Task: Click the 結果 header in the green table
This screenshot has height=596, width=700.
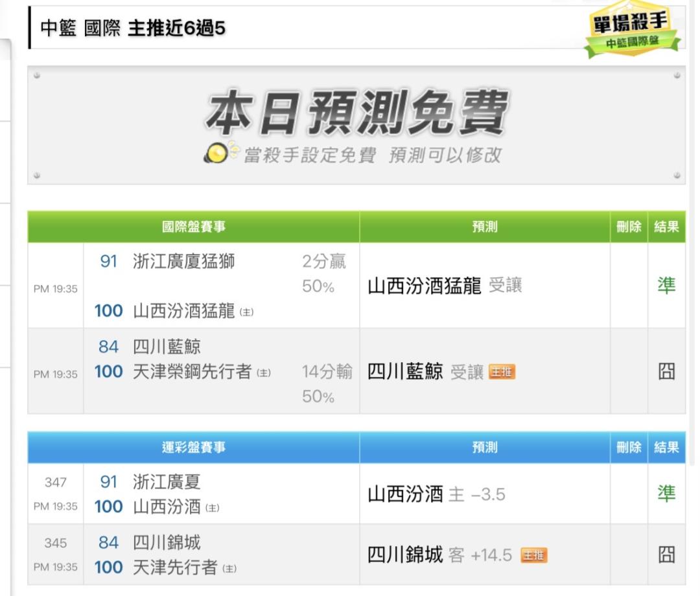Action: click(666, 227)
